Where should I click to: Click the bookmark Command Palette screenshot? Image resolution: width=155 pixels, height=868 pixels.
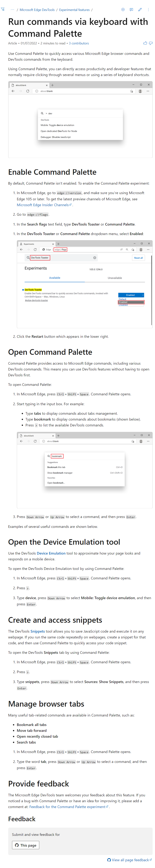coord(84,470)
